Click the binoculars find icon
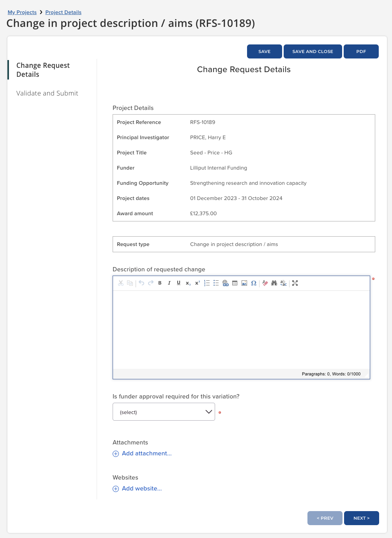Image resolution: width=392 pixels, height=538 pixels. [274, 283]
